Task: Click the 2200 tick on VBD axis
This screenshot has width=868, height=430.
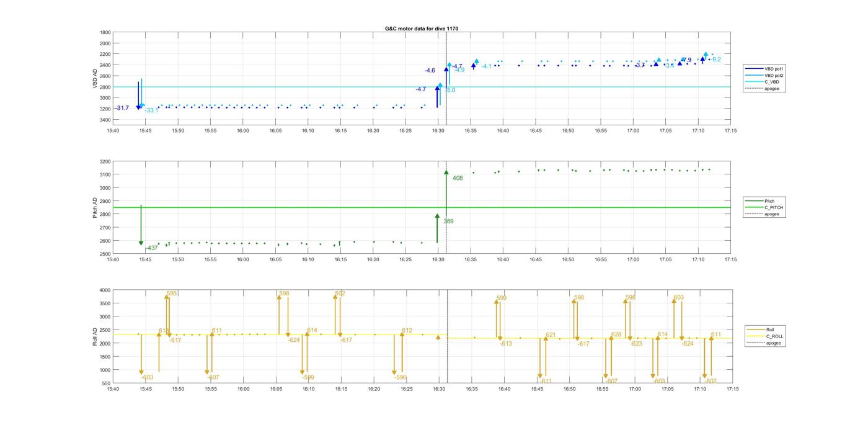Action: click(x=105, y=54)
